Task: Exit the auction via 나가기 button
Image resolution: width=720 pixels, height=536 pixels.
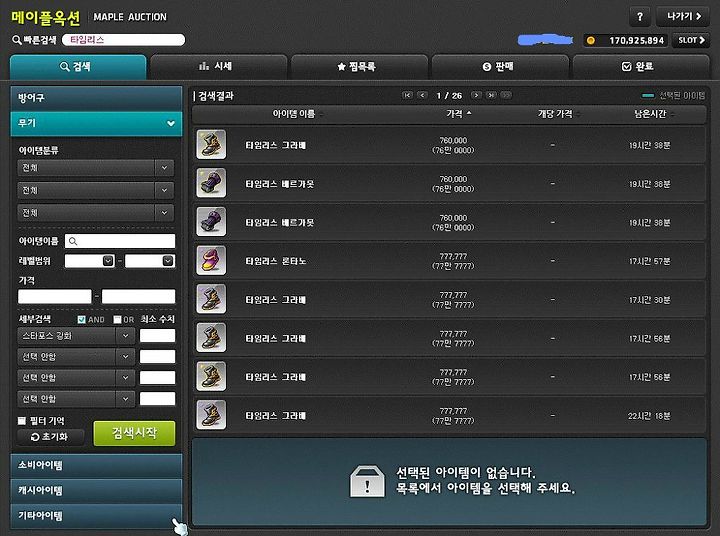Action: [683, 17]
